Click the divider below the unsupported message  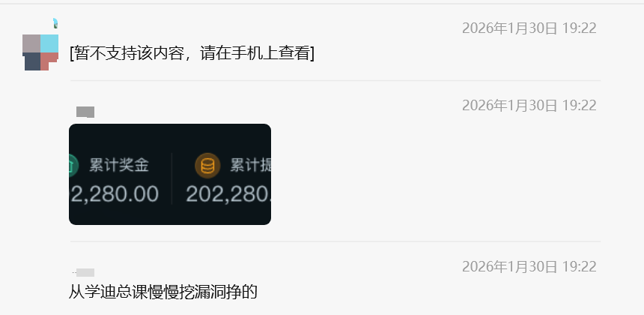(335, 80)
